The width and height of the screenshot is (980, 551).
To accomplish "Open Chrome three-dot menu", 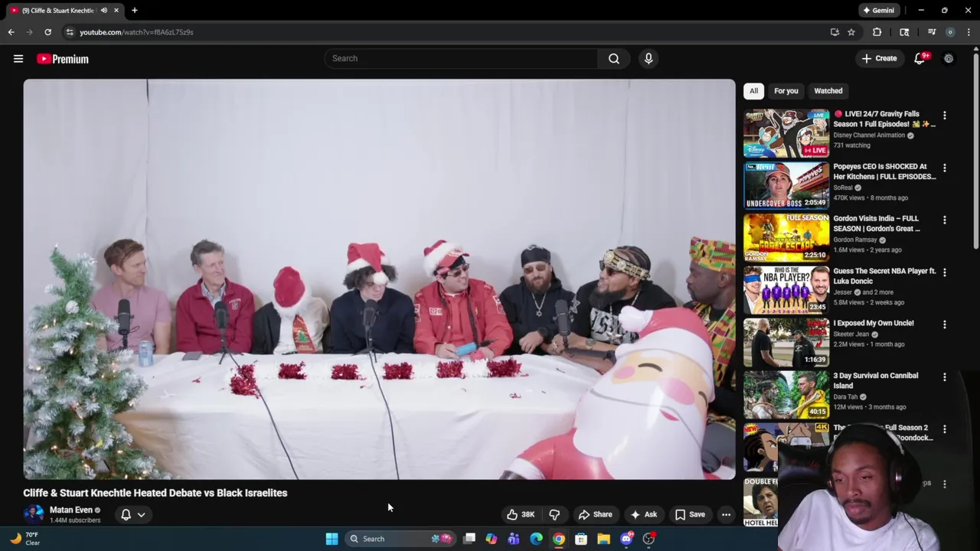I will pos(969,32).
